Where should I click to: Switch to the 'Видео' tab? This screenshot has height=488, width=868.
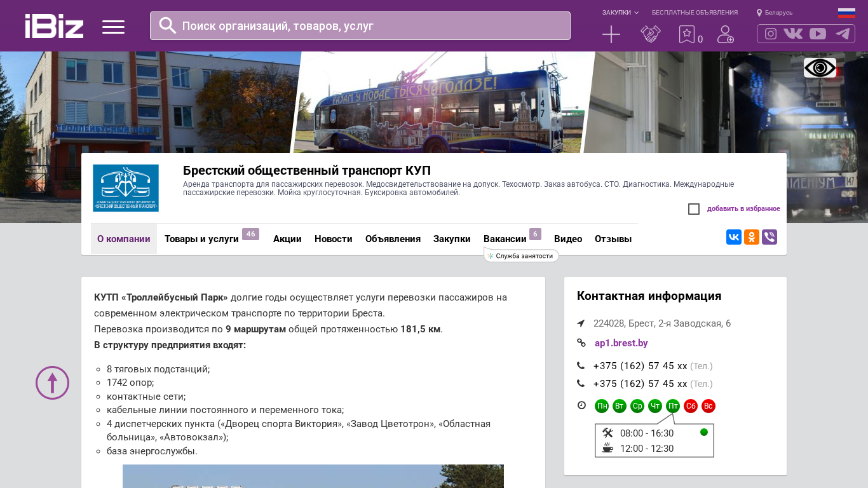tap(568, 239)
